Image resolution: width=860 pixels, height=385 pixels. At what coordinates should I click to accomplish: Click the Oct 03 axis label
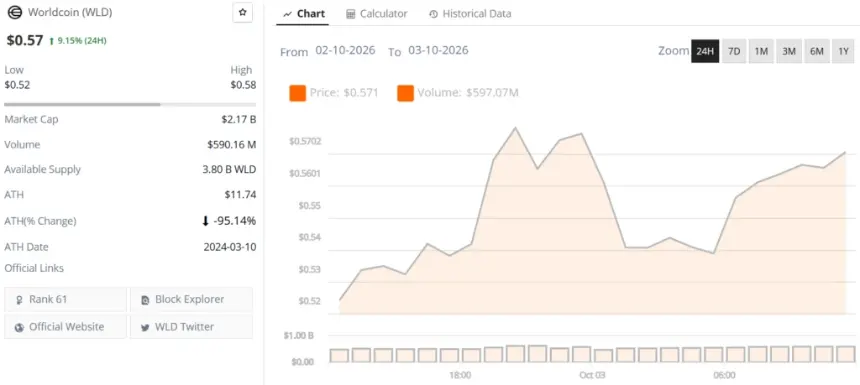coord(592,376)
